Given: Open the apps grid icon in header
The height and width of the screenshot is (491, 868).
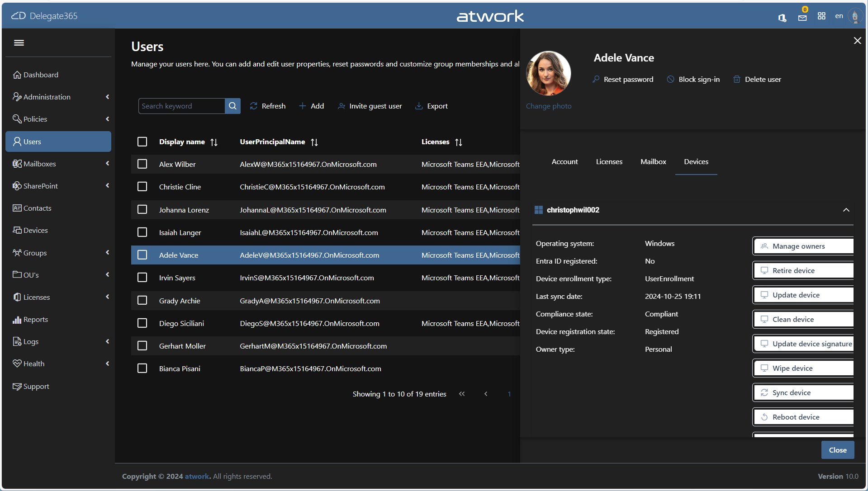Looking at the screenshot, I should click(821, 16).
